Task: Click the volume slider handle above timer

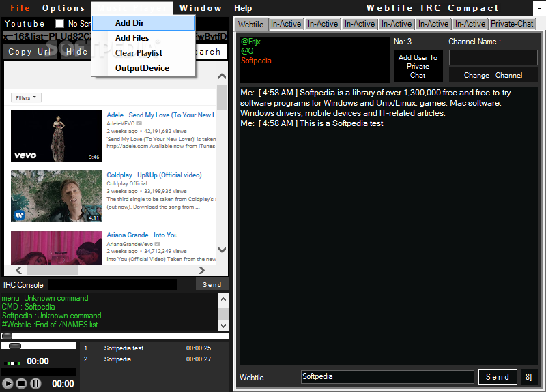Action: (x=15, y=346)
